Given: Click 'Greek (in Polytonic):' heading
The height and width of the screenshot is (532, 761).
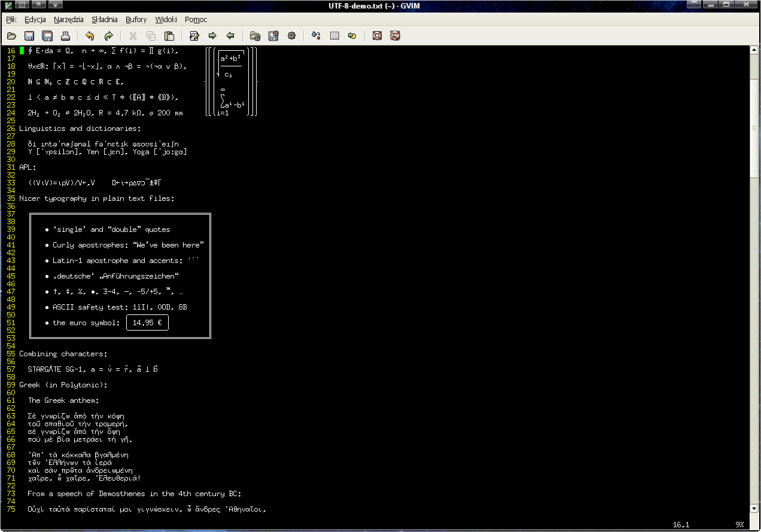Looking at the screenshot, I should coord(63,385).
